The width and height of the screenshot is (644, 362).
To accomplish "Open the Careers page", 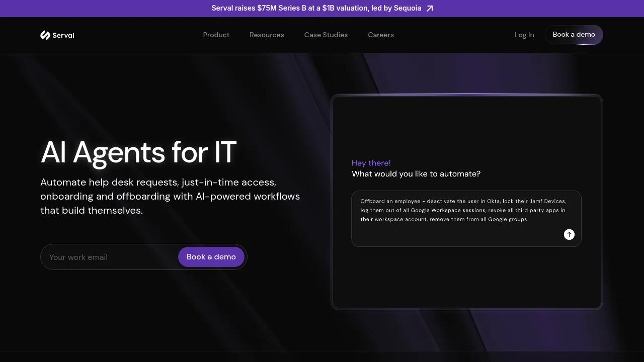I will [381, 35].
